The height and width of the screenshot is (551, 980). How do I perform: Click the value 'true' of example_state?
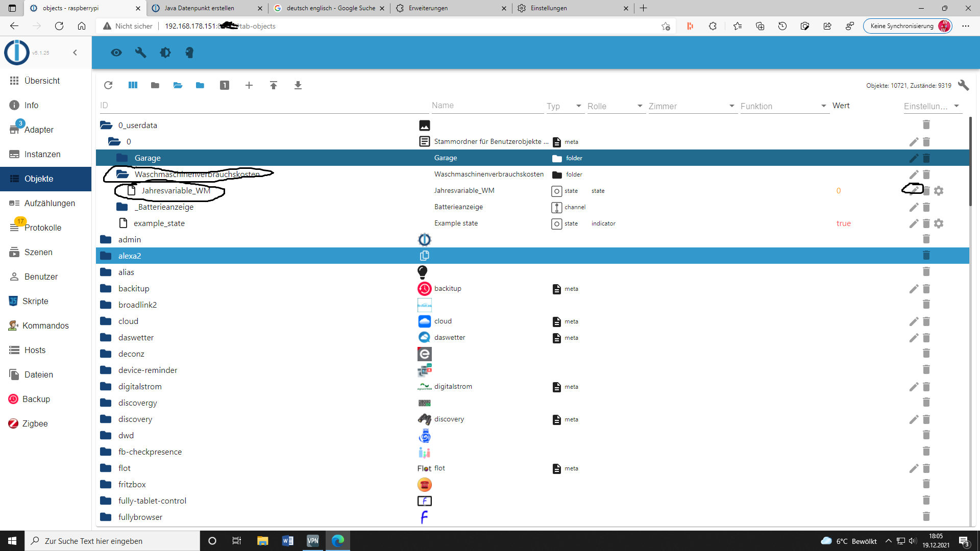tap(843, 223)
